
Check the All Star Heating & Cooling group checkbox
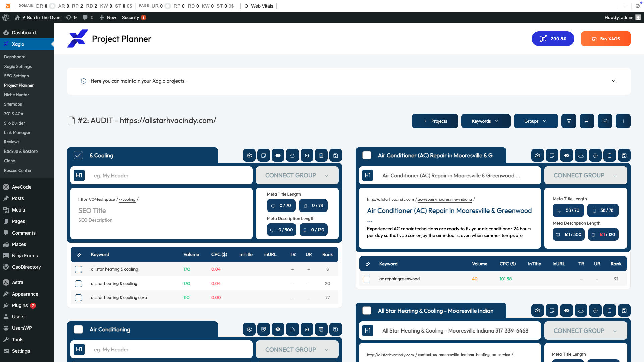[x=367, y=311]
